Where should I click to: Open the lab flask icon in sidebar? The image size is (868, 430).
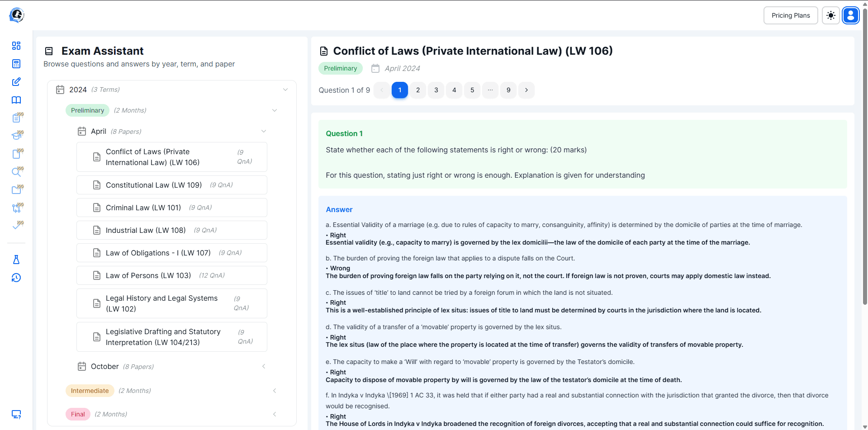[16, 260]
